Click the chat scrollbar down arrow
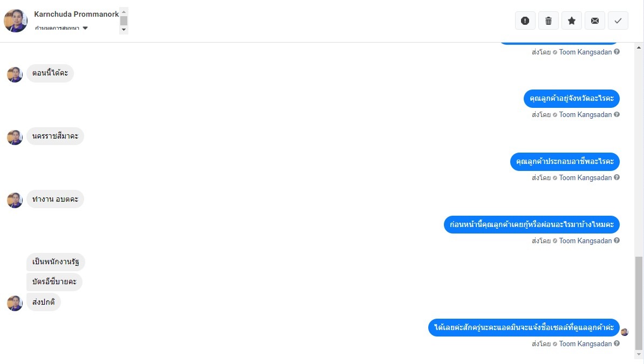The height and width of the screenshot is (364, 644). (639, 354)
